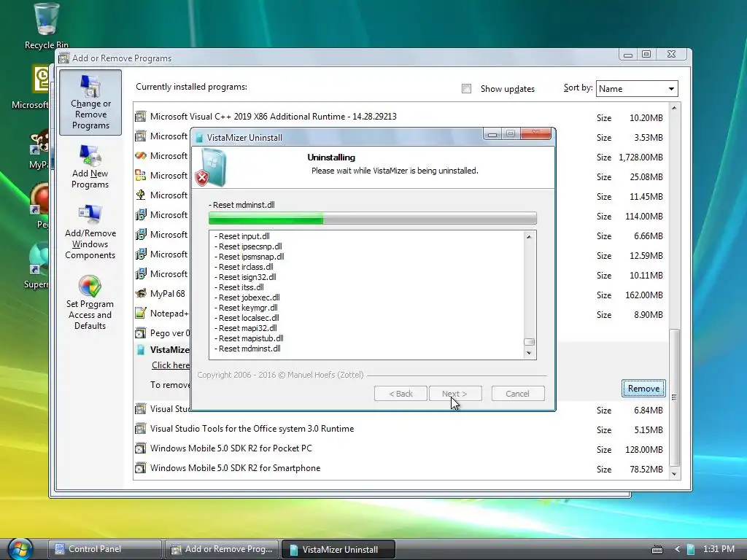The height and width of the screenshot is (560, 747).
Task: Click the Pego program icon in list
Action: (x=141, y=332)
